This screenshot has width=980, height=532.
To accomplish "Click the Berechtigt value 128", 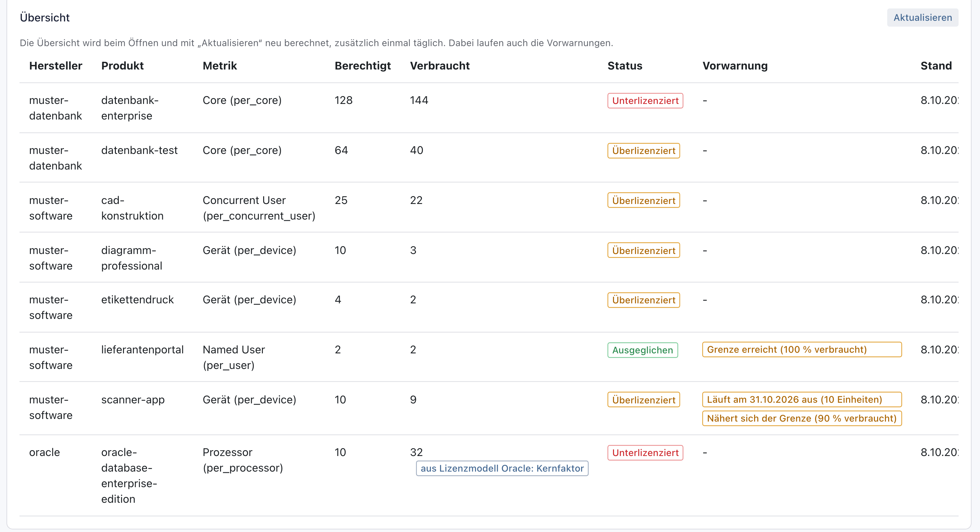I will click(x=344, y=100).
